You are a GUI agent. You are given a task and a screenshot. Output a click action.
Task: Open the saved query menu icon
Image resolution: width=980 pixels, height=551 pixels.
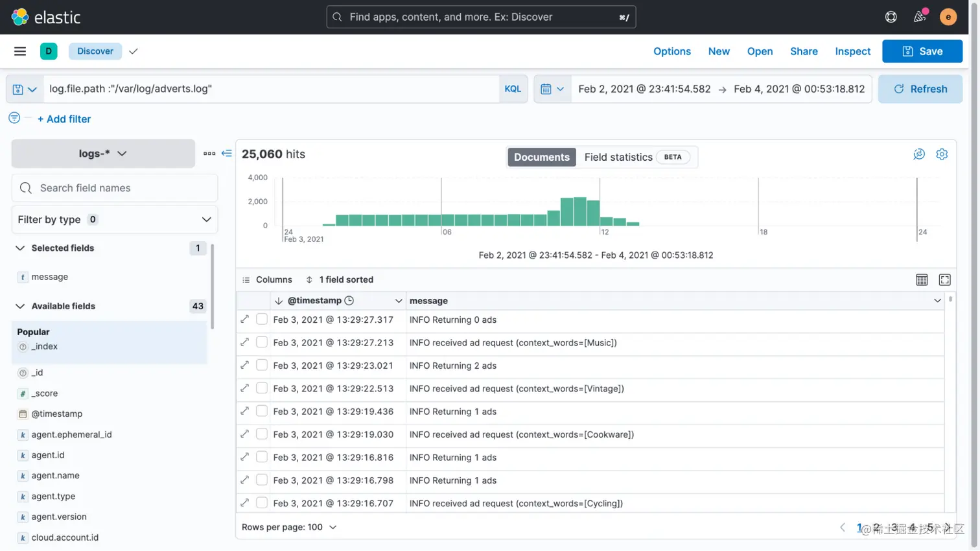point(25,89)
